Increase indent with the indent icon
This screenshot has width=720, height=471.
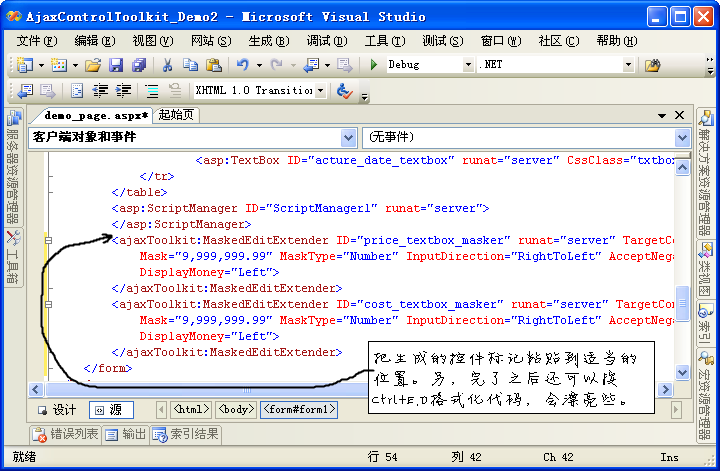click(x=123, y=91)
